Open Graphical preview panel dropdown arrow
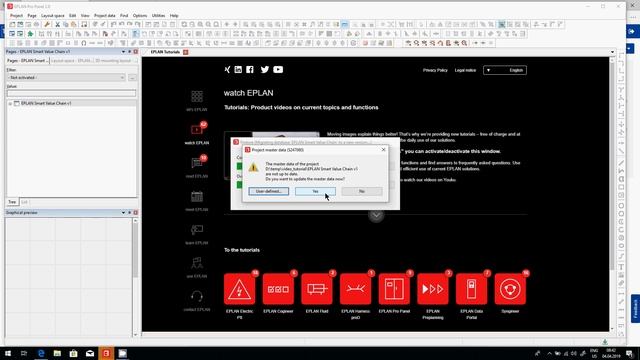Screen dimensions: 640x360 pos(123,213)
